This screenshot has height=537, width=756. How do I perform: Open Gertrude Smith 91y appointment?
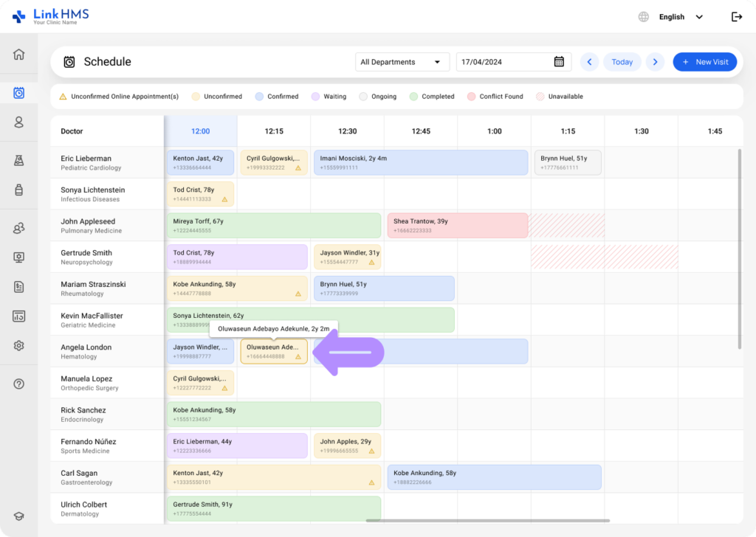pos(274,508)
